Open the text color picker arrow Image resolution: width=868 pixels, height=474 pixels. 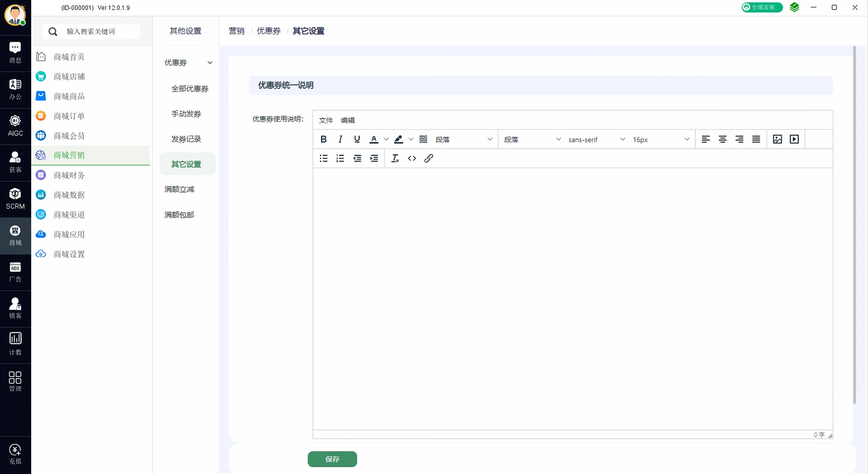pos(386,140)
